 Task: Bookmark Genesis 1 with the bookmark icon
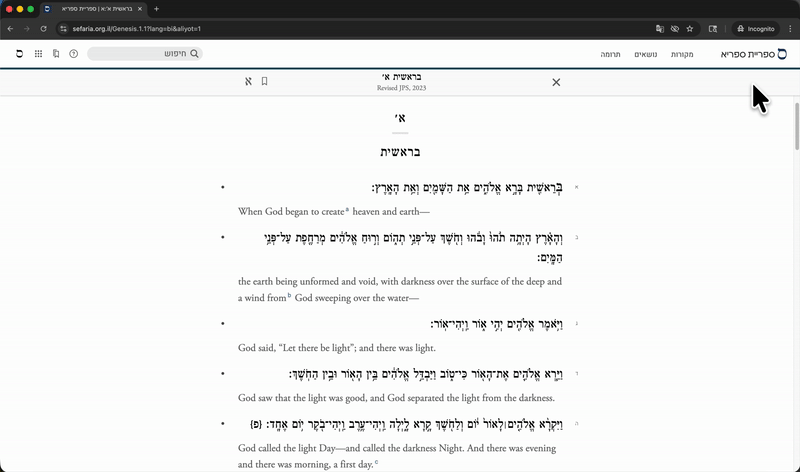tap(264, 81)
